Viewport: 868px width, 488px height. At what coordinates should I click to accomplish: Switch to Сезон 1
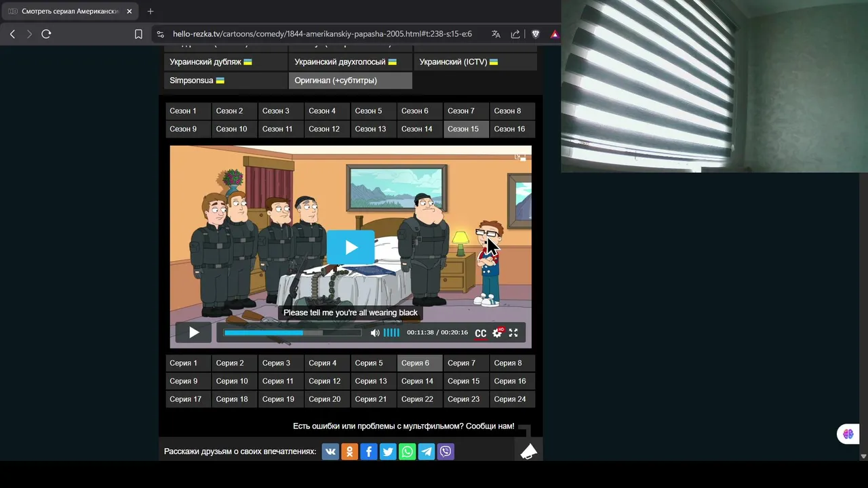pos(188,110)
